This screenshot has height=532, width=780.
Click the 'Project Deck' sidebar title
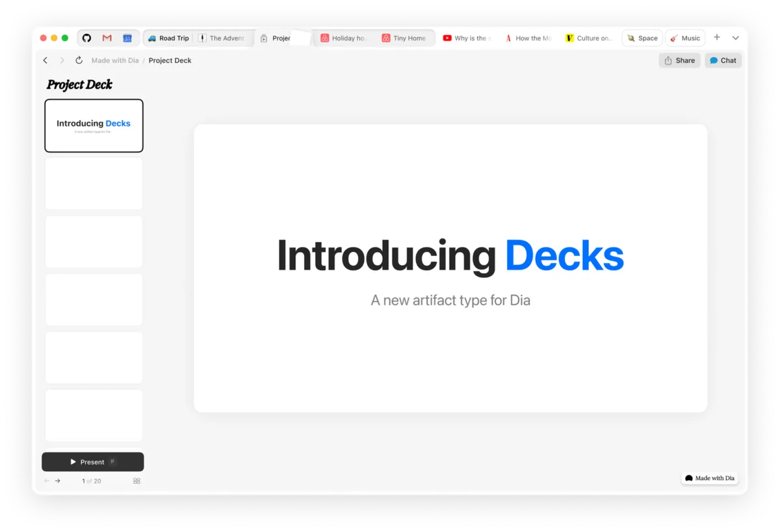79,84
